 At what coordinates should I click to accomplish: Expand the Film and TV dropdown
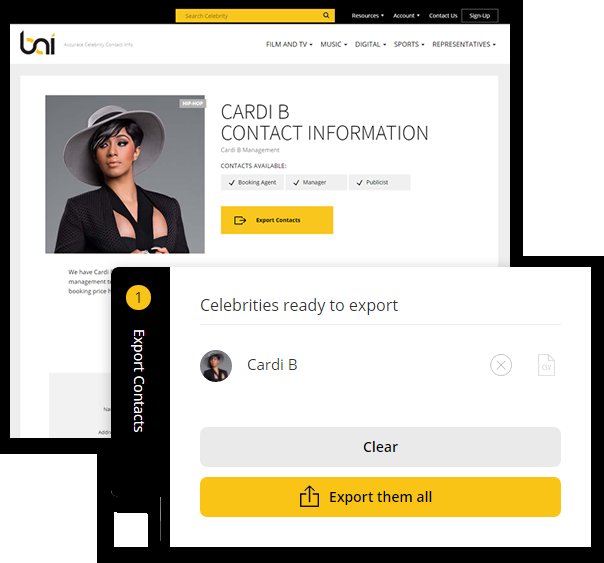point(289,44)
